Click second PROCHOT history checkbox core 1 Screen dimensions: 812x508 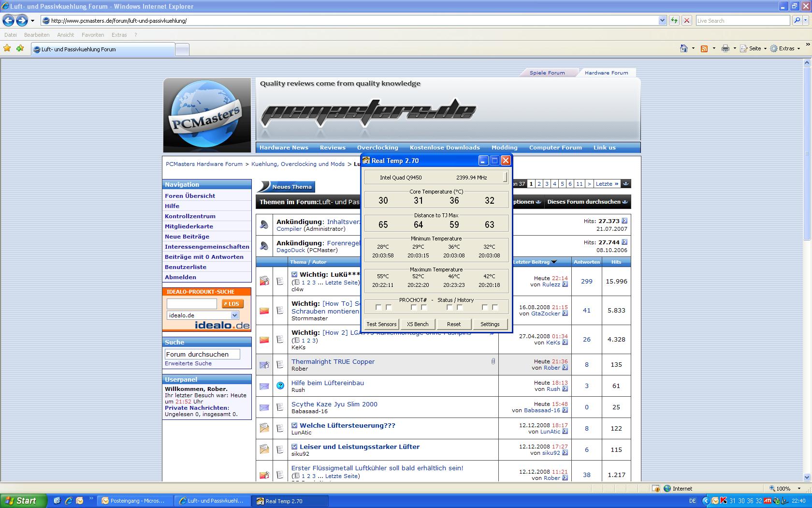pos(389,307)
